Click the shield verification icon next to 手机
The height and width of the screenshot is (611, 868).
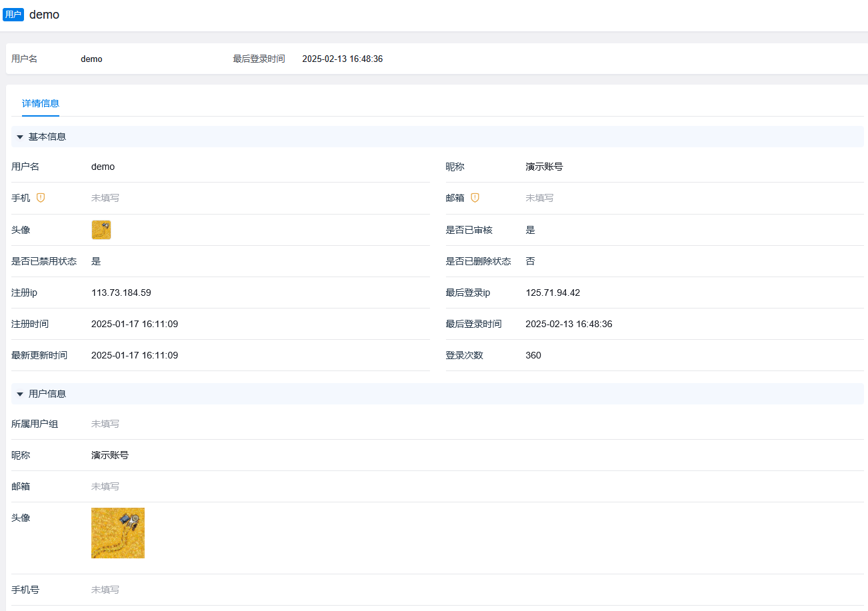tap(40, 197)
